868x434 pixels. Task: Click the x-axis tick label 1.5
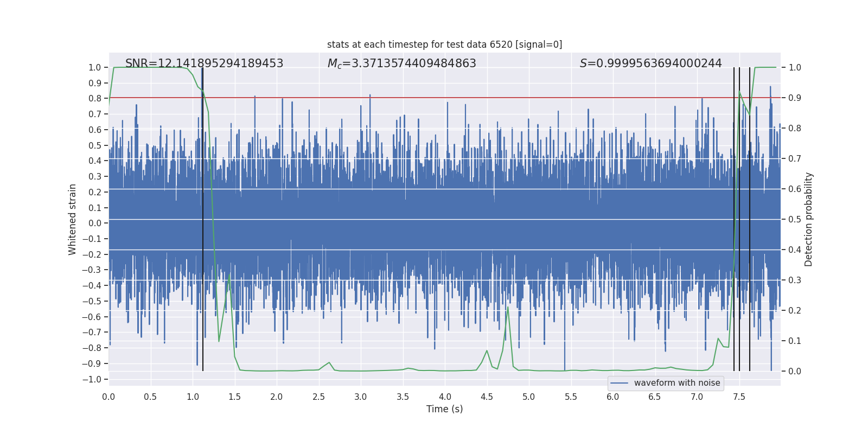[x=234, y=397]
